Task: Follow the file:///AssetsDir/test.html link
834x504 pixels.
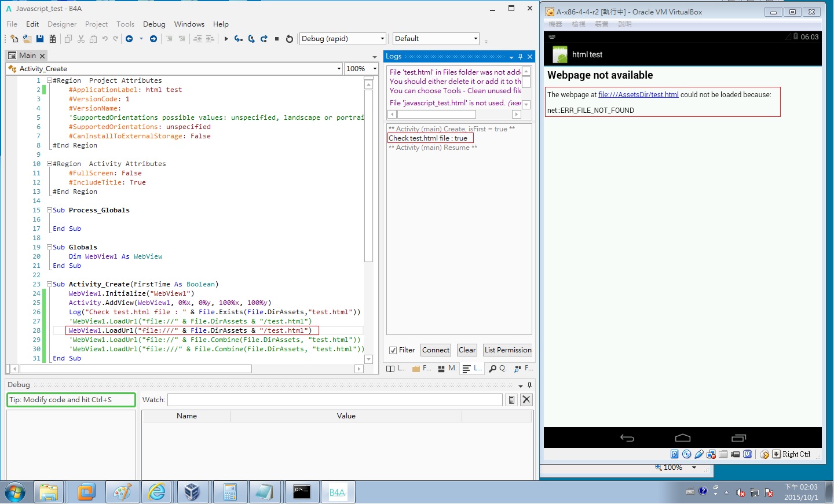Action: pyautogui.click(x=638, y=95)
